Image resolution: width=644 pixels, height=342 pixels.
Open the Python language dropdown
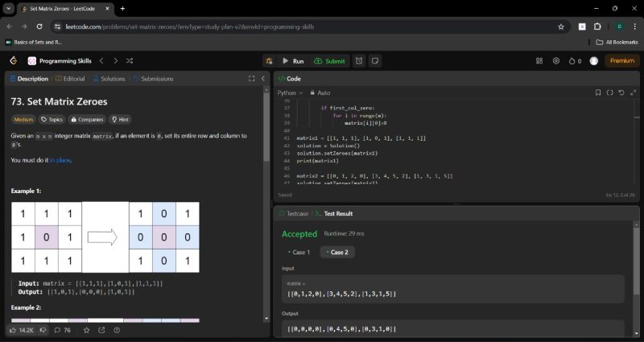tap(291, 93)
